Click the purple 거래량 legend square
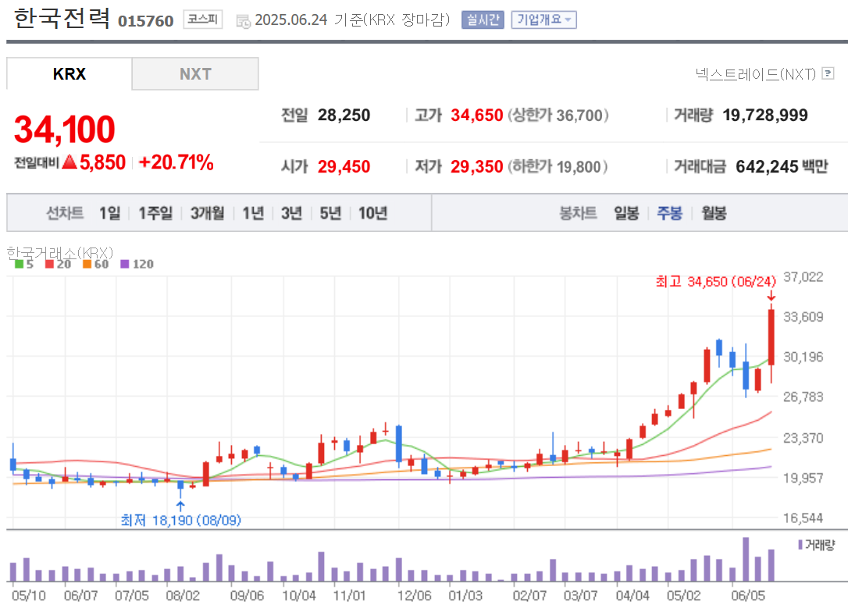Image resolution: width=848 pixels, height=616 pixels. click(x=800, y=543)
